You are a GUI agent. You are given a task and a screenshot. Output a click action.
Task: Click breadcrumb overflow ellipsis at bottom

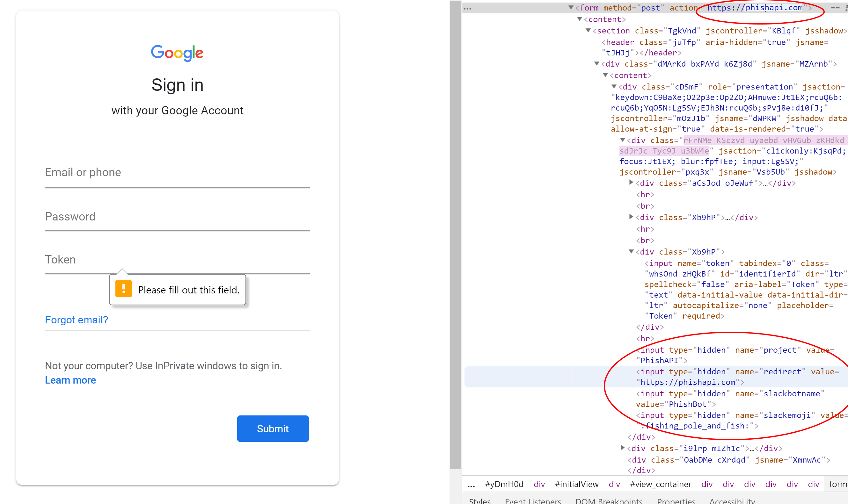pyautogui.click(x=471, y=485)
